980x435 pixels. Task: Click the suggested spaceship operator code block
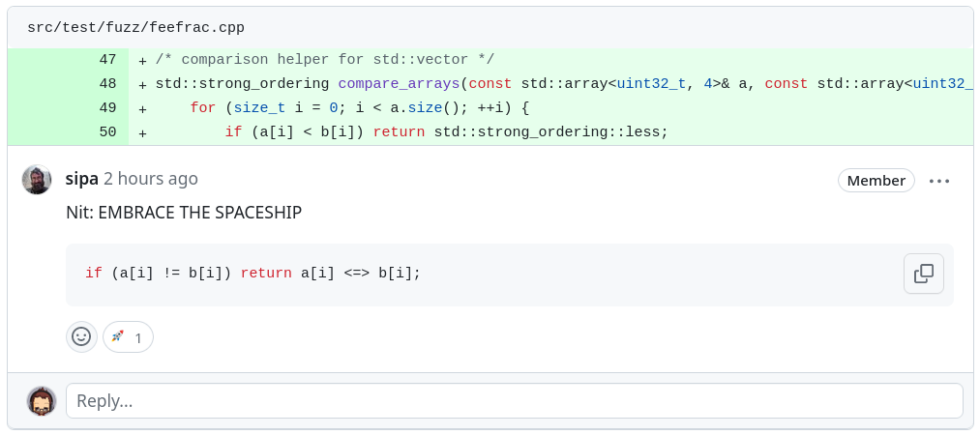click(484, 275)
